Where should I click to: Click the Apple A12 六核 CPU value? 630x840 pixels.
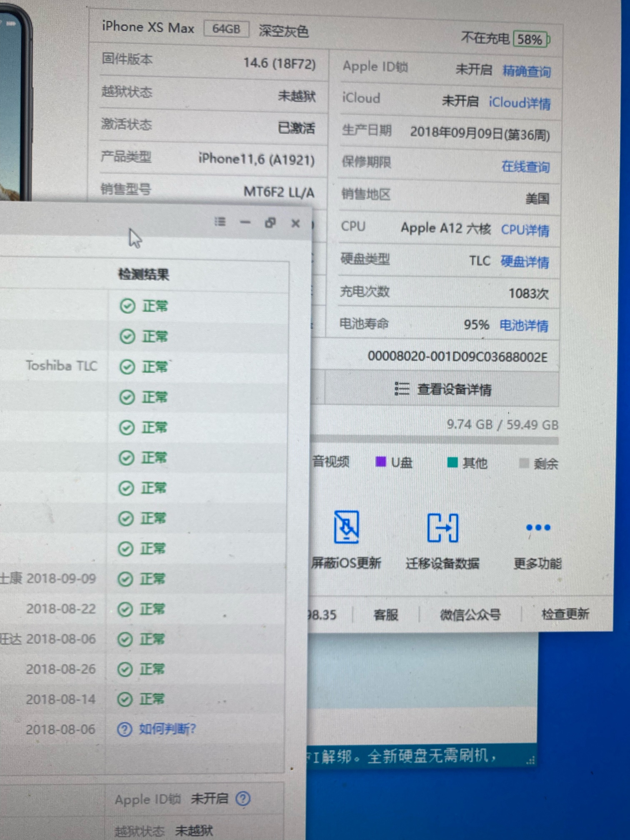(446, 228)
